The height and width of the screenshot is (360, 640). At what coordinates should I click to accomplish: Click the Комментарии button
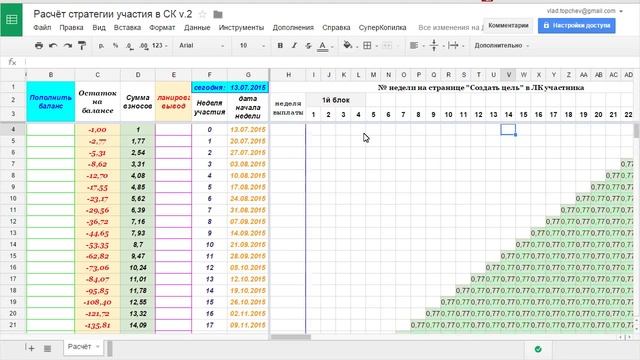508,25
